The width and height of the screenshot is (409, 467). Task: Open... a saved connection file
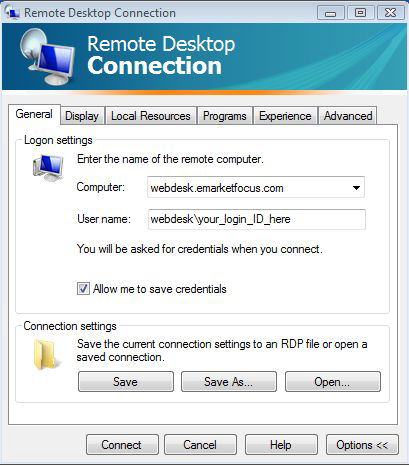[333, 382]
